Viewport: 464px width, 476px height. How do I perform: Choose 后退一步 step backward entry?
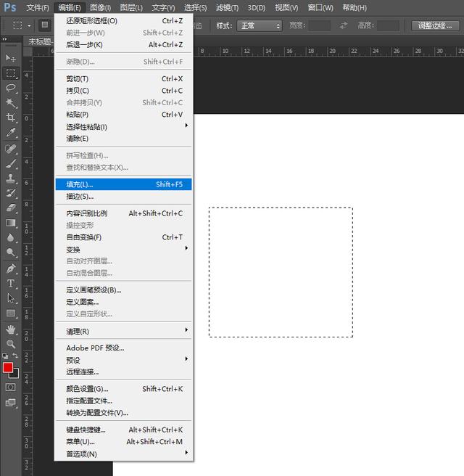tap(123, 45)
